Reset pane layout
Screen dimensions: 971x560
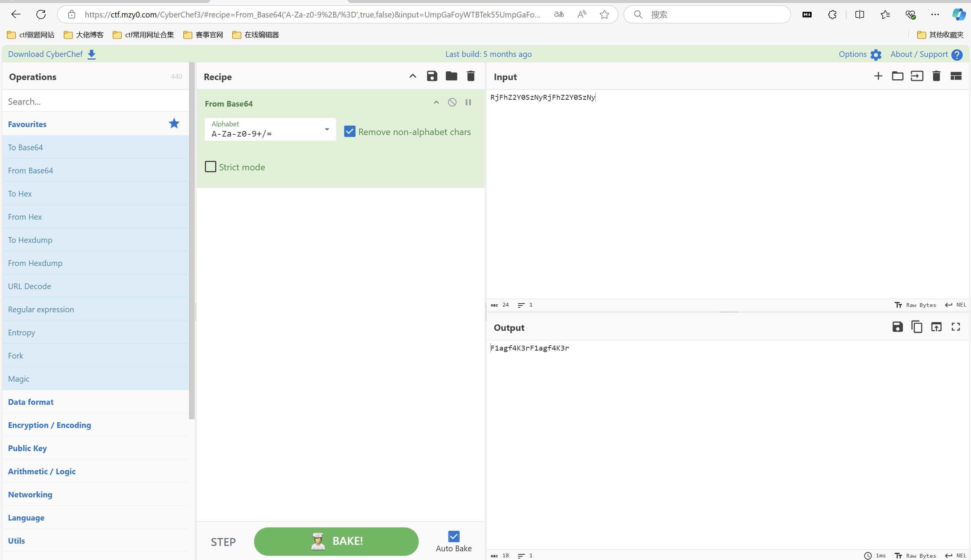tap(956, 76)
